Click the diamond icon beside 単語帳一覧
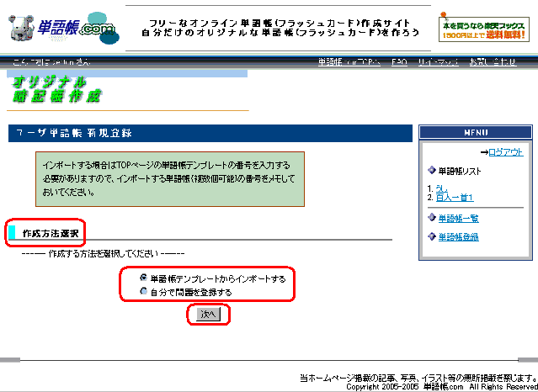Image resolution: width=538 pixels, height=392 pixels. (432, 219)
